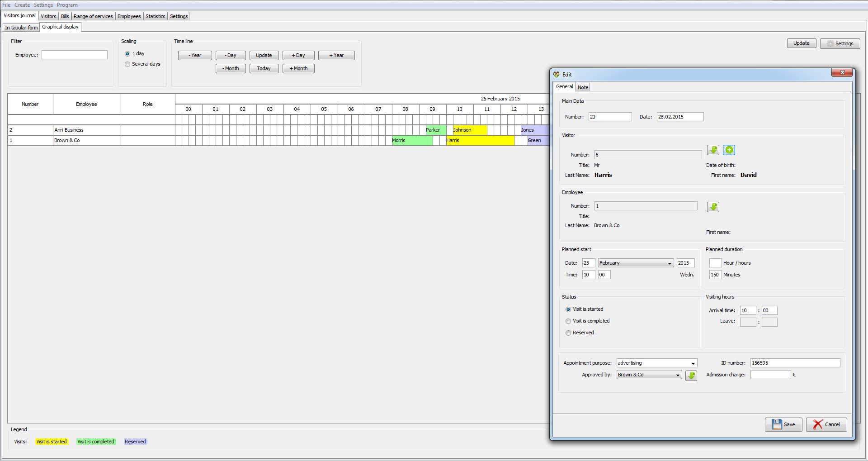868x461 pixels.
Task: Click the top-right Update button
Action: pos(802,43)
